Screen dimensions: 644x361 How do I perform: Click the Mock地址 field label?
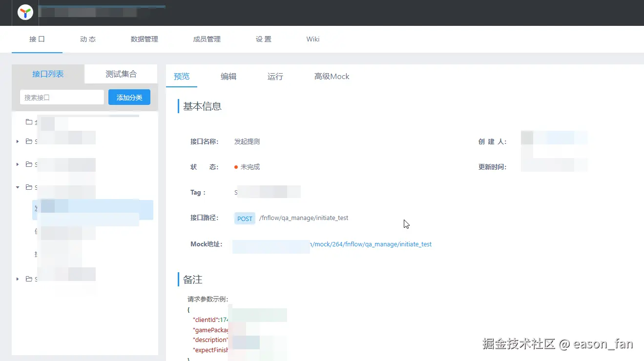coord(206,244)
